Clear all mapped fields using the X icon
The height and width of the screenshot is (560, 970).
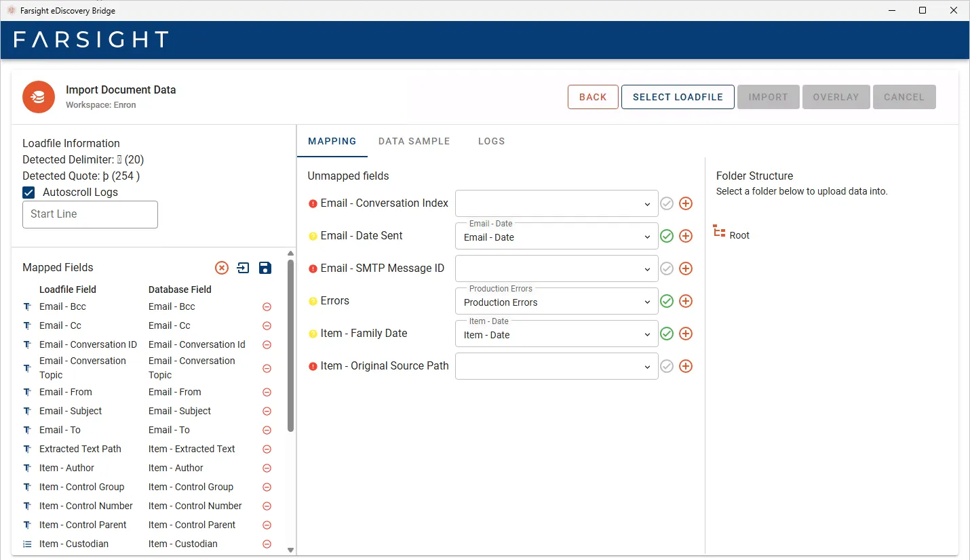tap(222, 268)
